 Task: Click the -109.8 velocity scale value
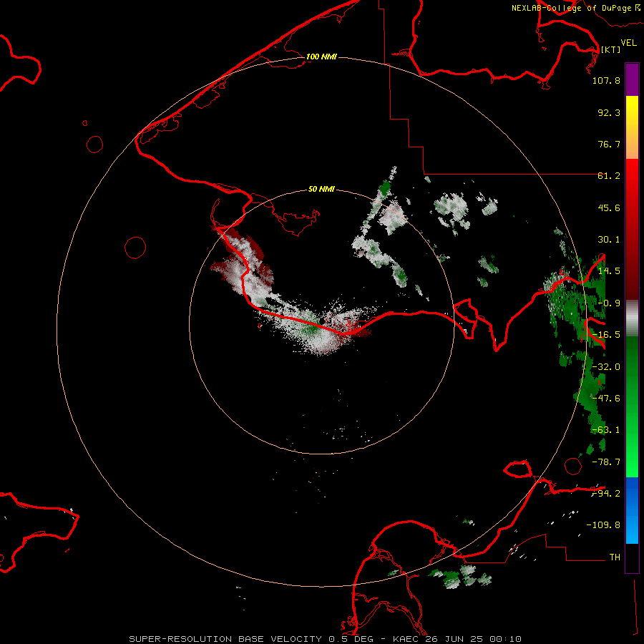[x=603, y=525]
